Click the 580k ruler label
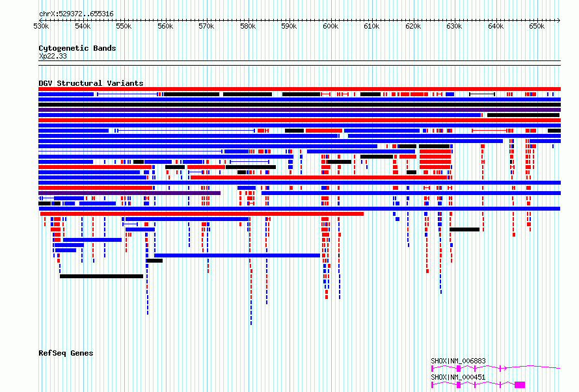This screenshot has height=392, width=579. coord(248,27)
